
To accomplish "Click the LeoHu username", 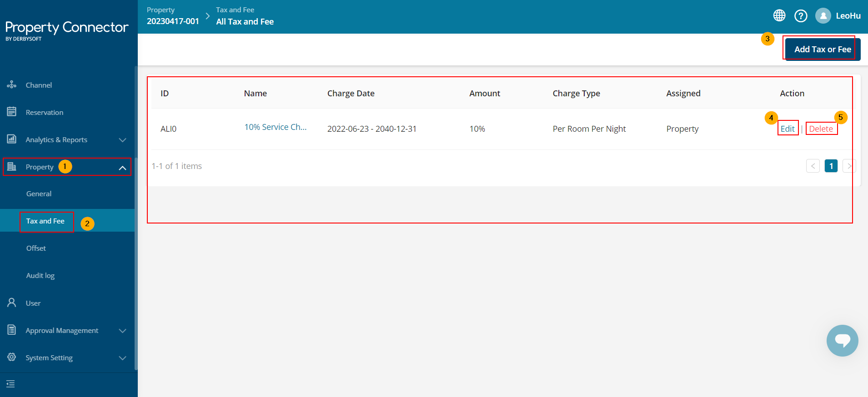I will coord(848,16).
